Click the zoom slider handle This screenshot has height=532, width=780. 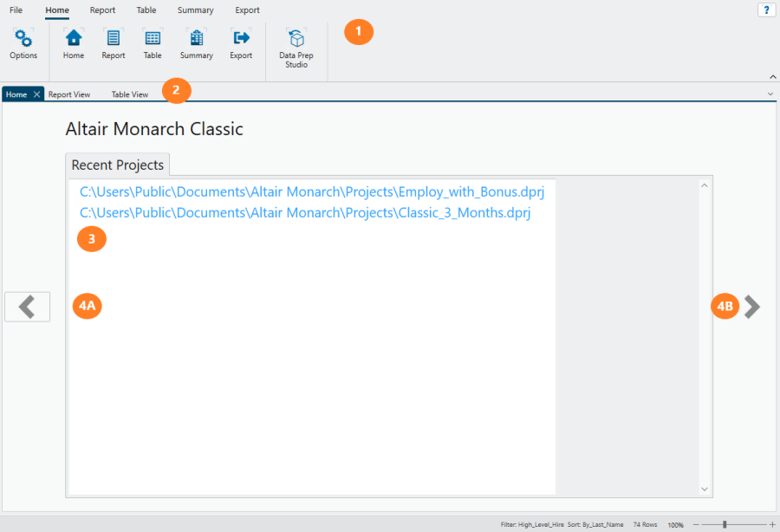click(725, 524)
